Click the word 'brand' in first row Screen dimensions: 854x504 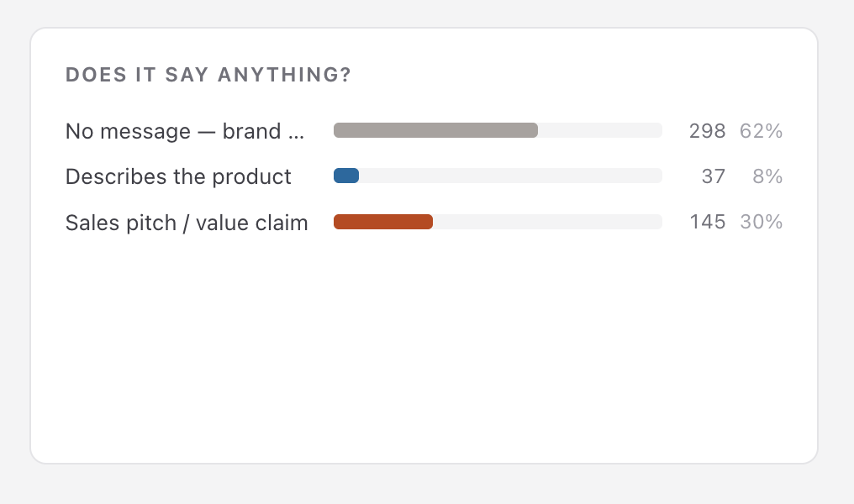click(251, 131)
